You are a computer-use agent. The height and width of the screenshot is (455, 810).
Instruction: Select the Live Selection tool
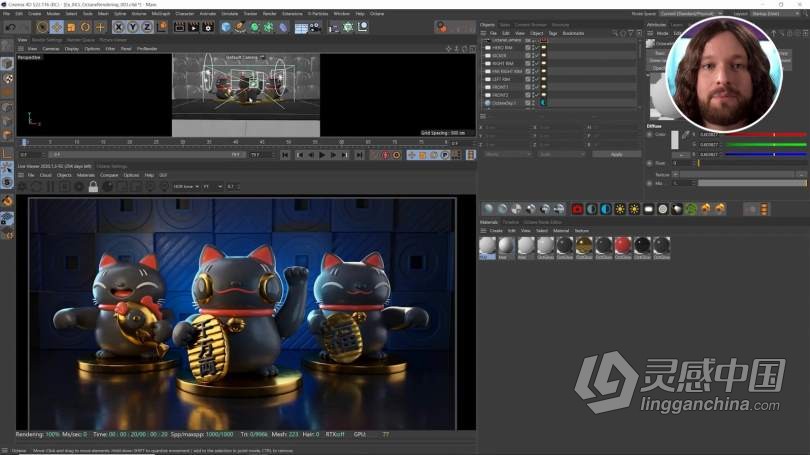tap(42, 27)
